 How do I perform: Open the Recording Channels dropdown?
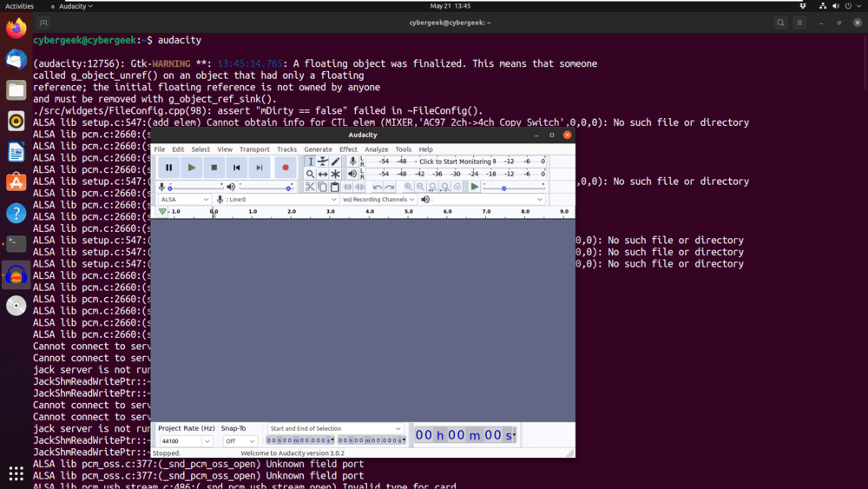(378, 200)
